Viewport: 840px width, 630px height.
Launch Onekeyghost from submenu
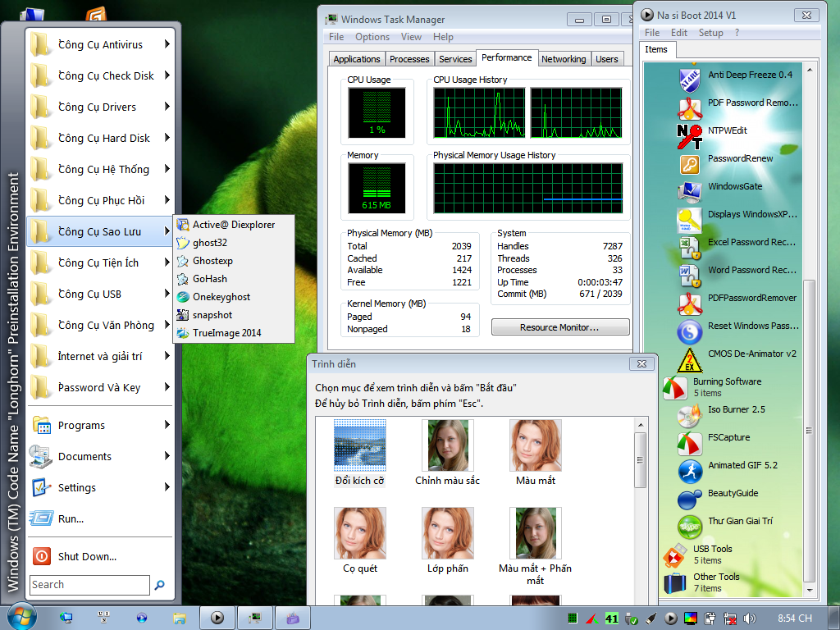pos(234,297)
